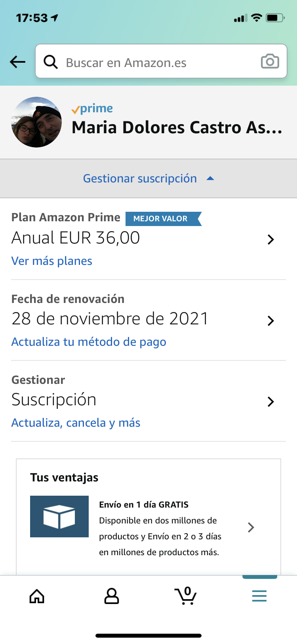This screenshot has height=644, width=297.
Task: Open the account profile tab icon
Action: (x=111, y=596)
